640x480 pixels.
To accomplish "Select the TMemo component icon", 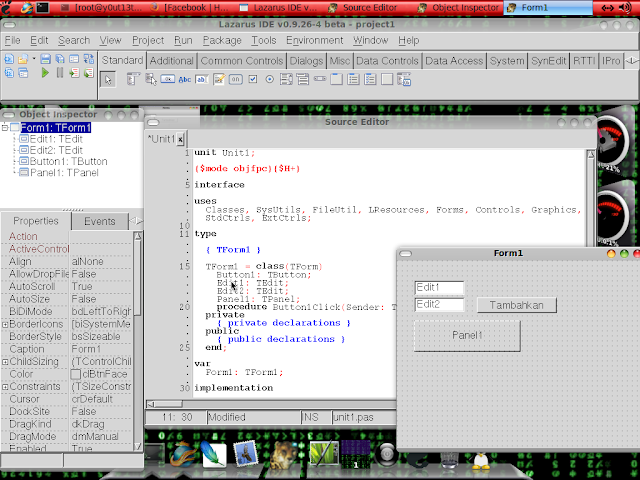I will (x=219, y=79).
